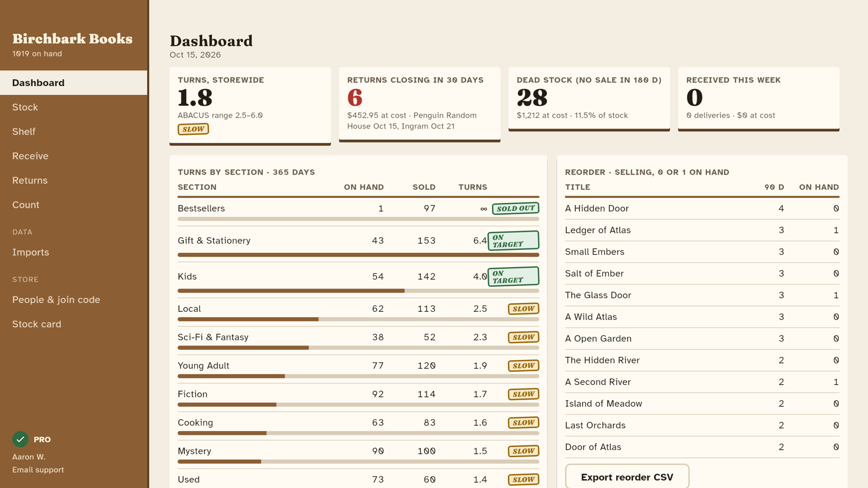Click the Kids turns progress bar
868x488 pixels.
click(359, 291)
